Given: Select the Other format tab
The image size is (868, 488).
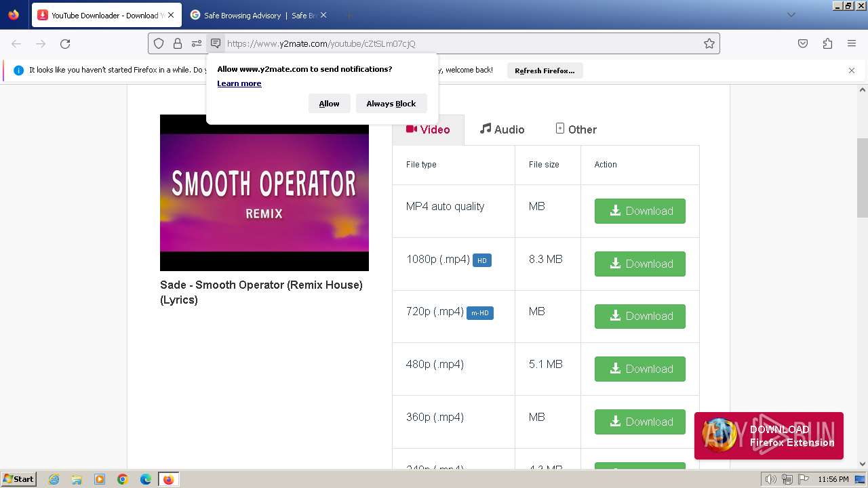Looking at the screenshot, I should coord(576,129).
